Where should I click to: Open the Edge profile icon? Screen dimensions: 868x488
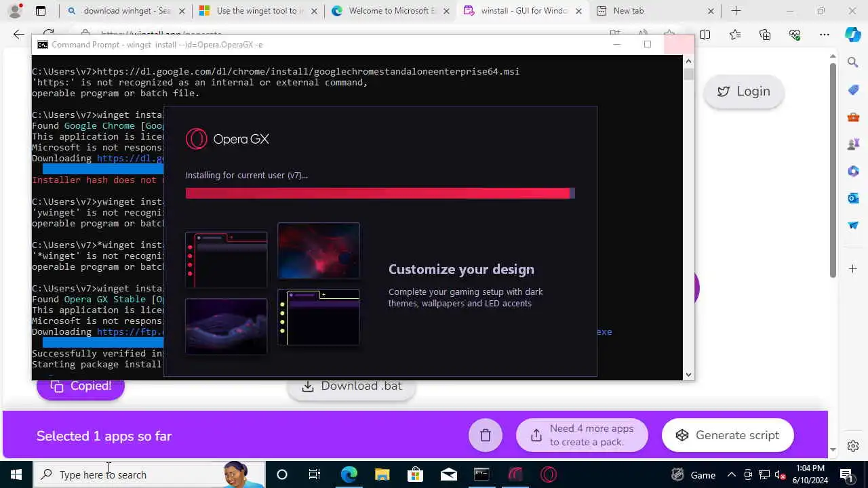coord(15,11)
